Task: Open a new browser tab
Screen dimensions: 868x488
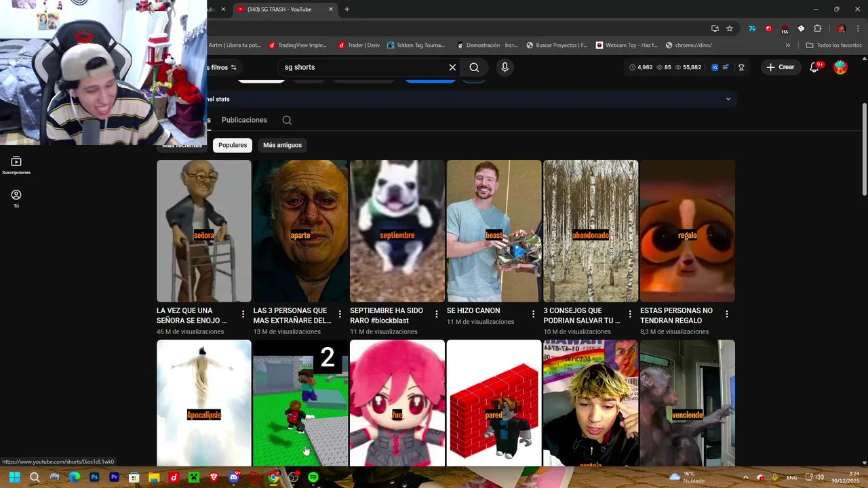Action: (x=347, y=9)
